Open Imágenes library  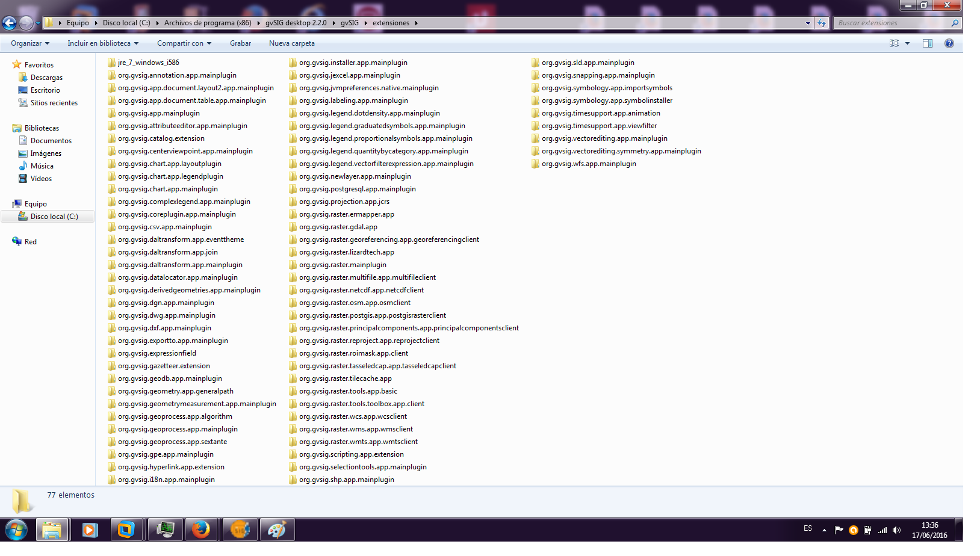(x=46, y=153)
